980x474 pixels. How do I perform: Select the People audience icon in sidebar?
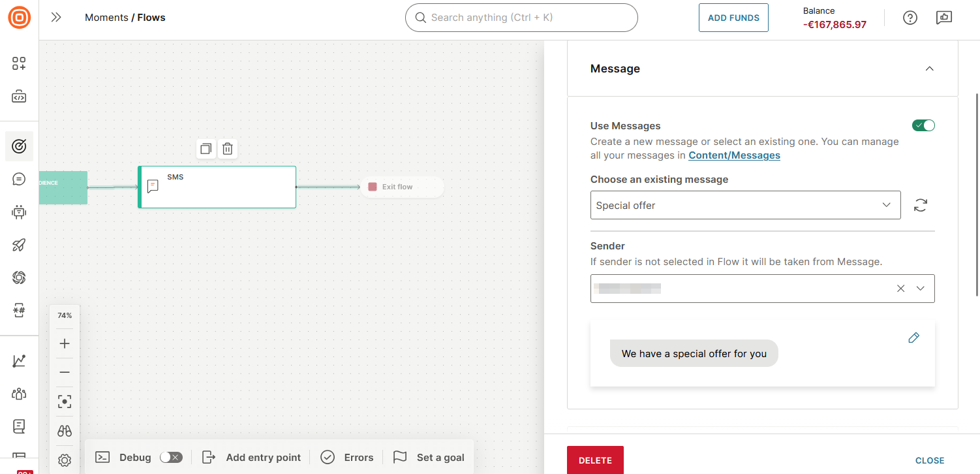(19, 393)
